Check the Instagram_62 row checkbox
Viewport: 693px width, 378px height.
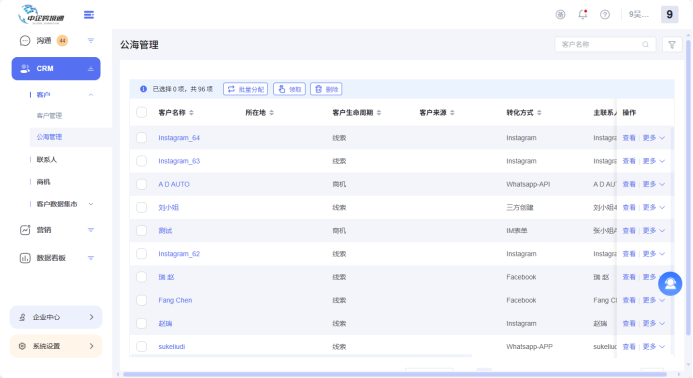pyautogui.click(x=141, y=254)
